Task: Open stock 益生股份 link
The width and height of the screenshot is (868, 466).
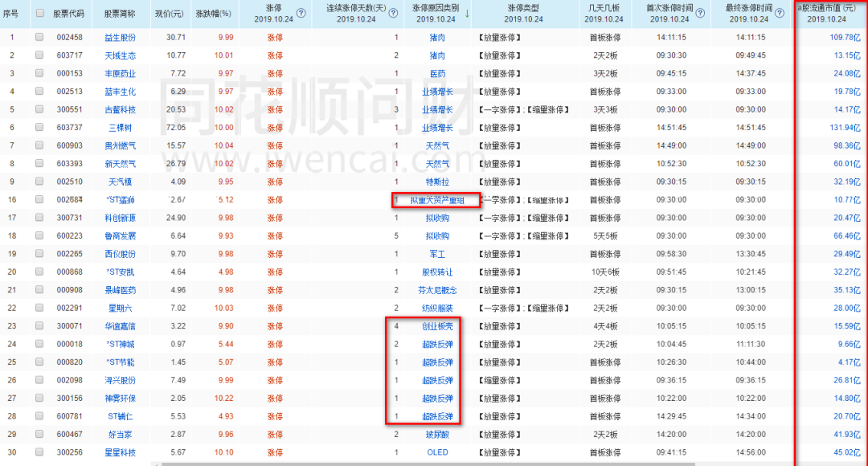Action: coord(120,38)
